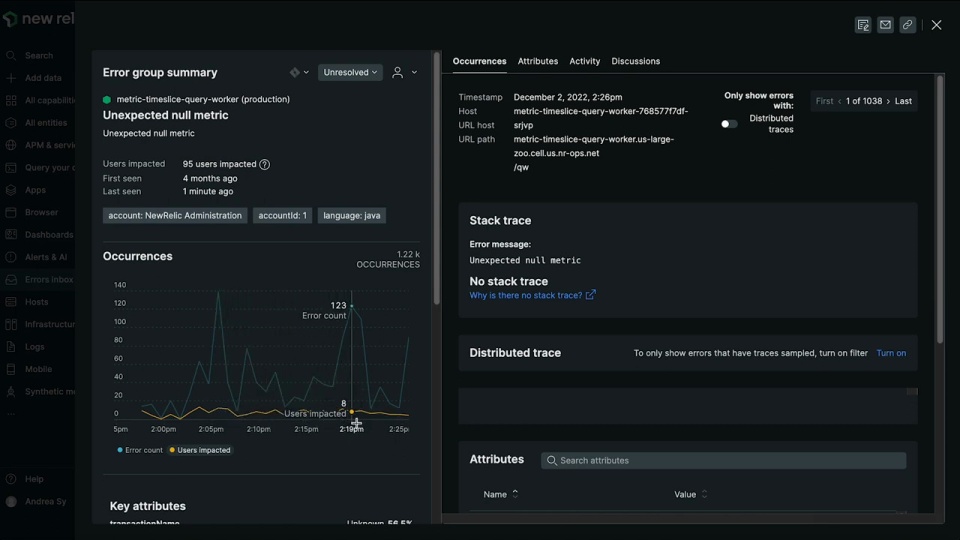
Task: Open Dashboards menu item
Action: (49, 234)
